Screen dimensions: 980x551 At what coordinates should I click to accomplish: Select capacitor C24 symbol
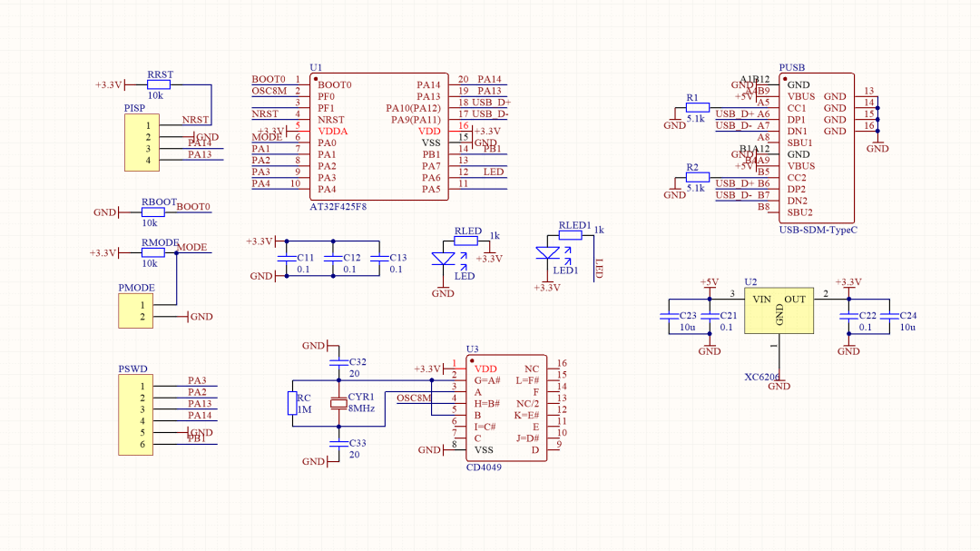coord(889,317)
